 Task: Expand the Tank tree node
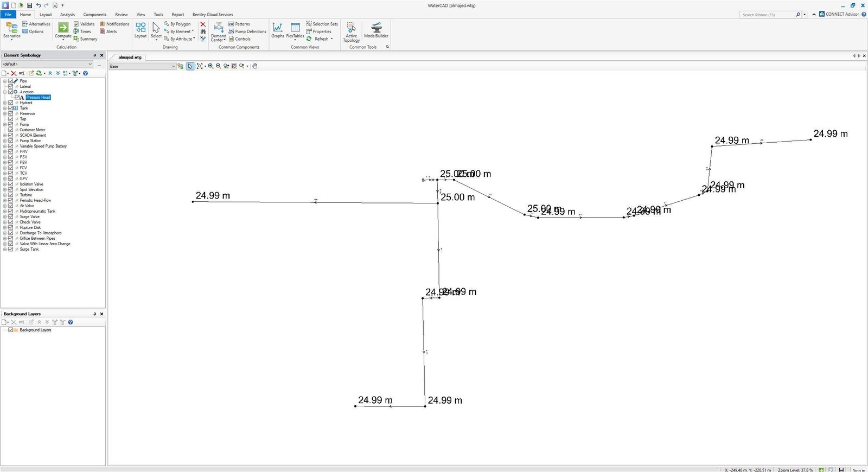pos(5,108)
